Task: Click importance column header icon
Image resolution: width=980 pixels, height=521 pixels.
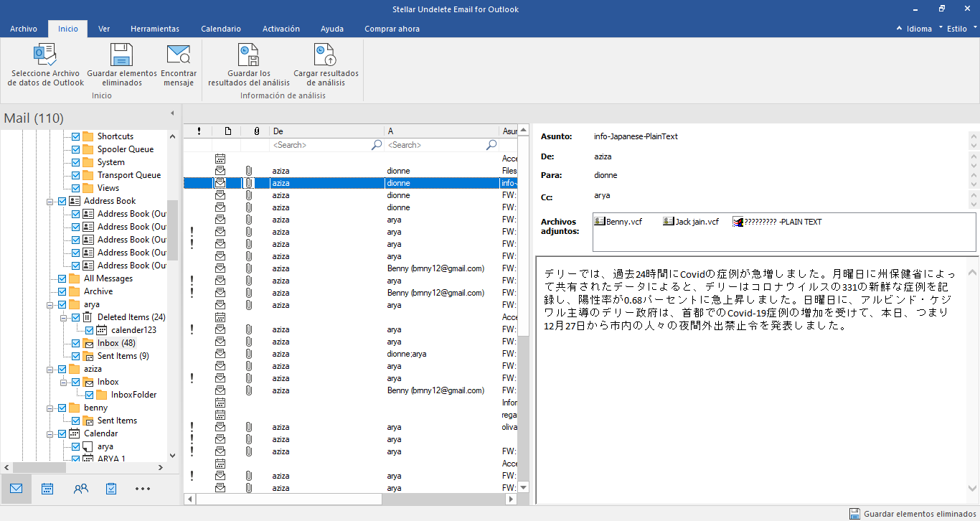Action: [x=199, y=131]
